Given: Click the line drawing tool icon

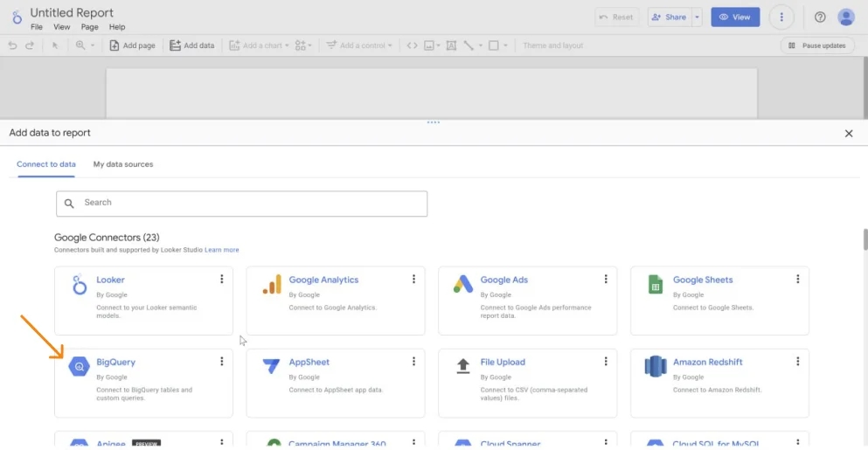Looking at the screenshot, I should [x=469, y=45].
